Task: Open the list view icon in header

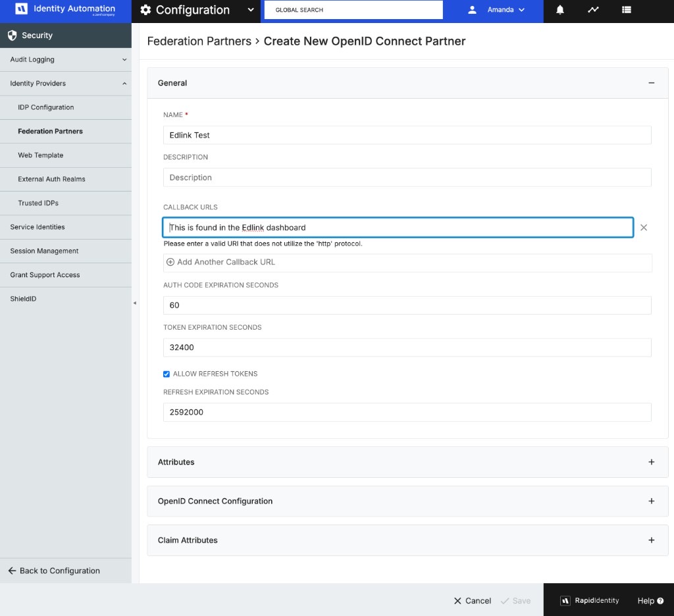Action: coord(627,10)
